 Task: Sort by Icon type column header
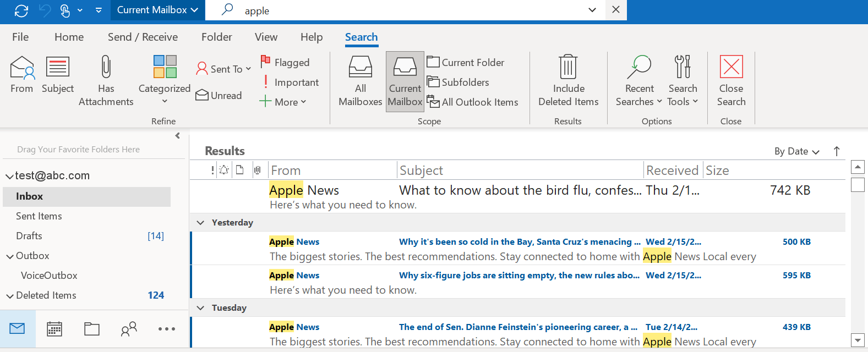pos(240,170)
